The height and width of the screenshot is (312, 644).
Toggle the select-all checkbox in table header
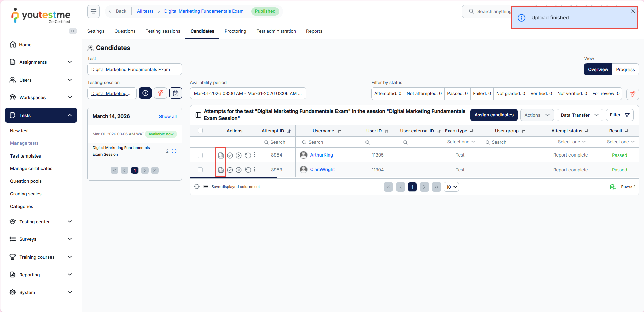click(x=200, y=131)
